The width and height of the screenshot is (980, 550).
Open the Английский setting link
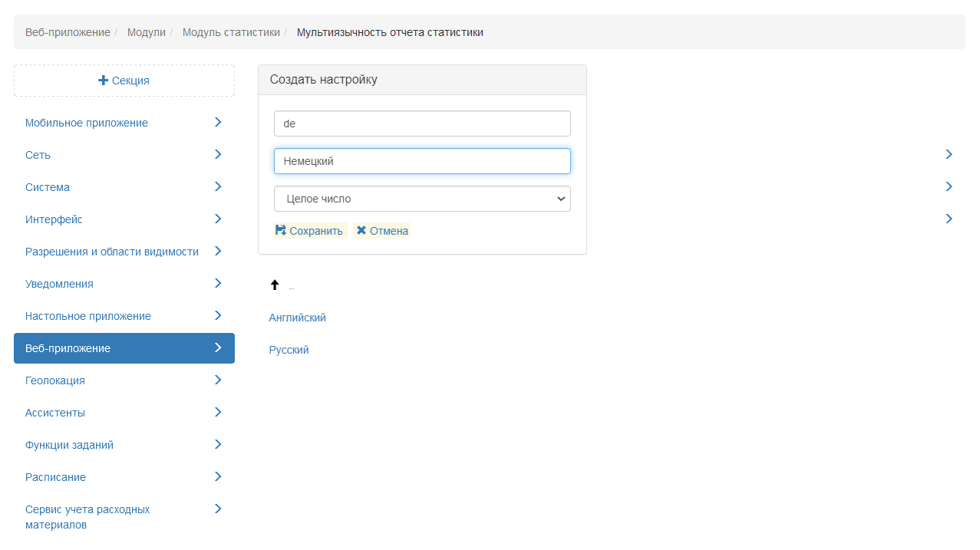point(297,318)
